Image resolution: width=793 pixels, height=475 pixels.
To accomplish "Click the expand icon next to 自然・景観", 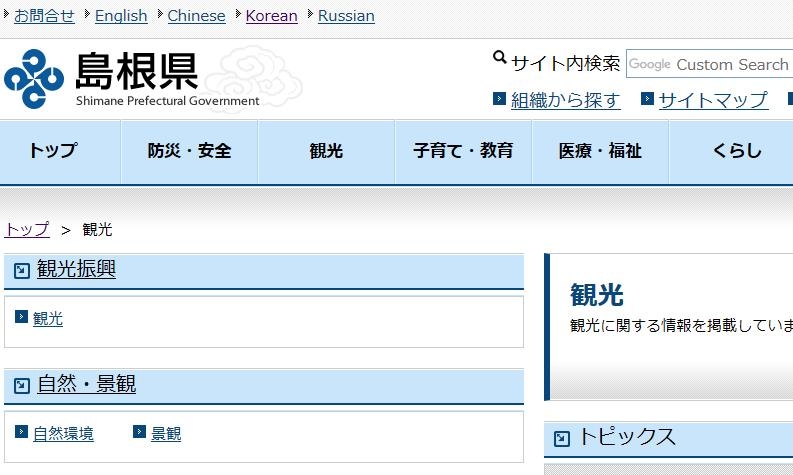I will pyautogui.click(x=22, y=386).
